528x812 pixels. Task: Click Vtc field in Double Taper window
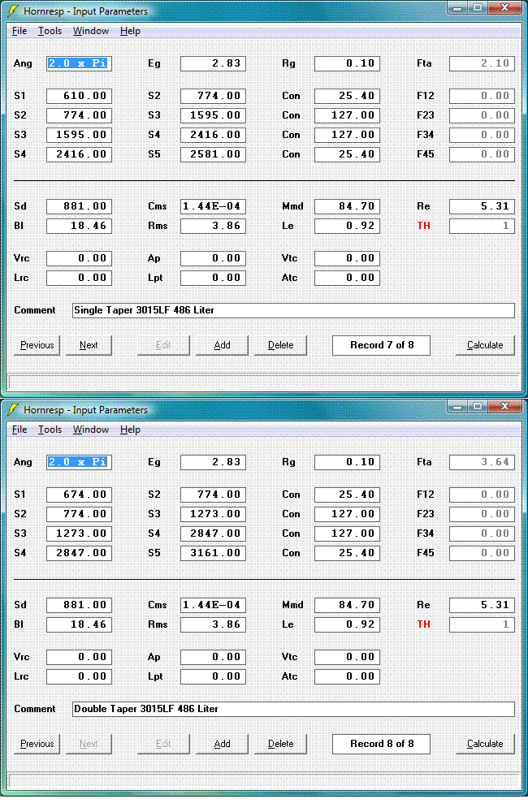pos(347,657)
